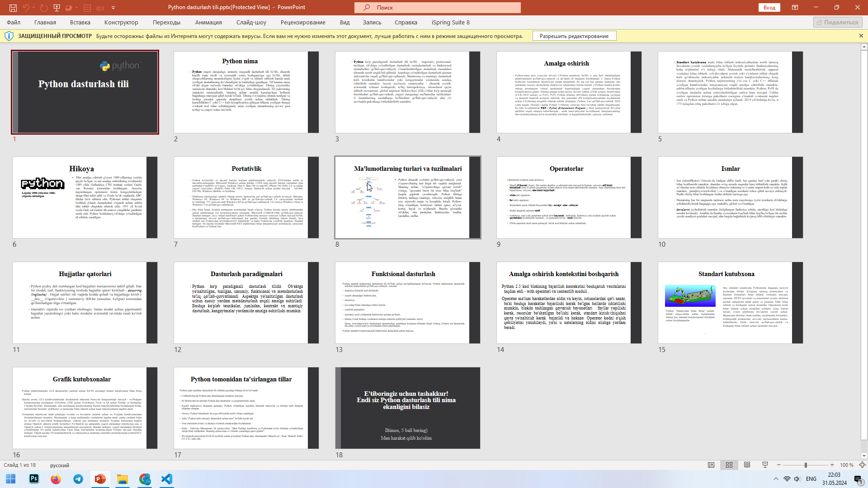The image size is (868, 488).
Task: Open the Undo history dropdown arrow
Action: [33, 8]
